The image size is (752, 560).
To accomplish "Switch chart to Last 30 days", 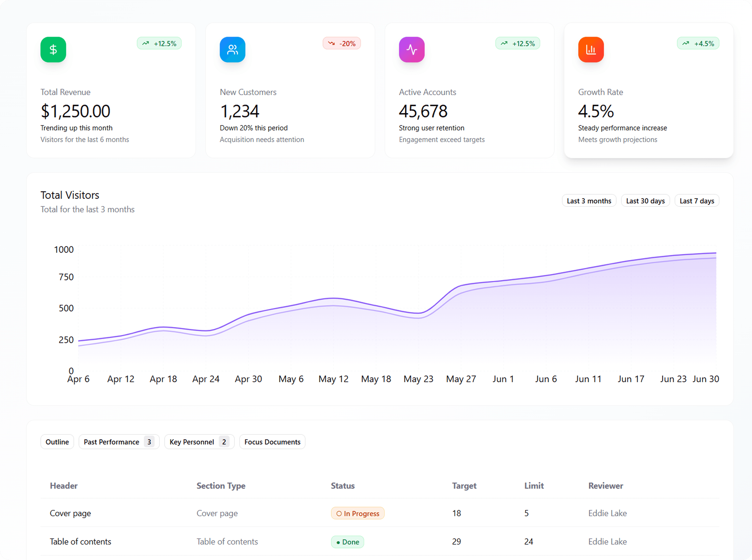I will coord(645,201).
